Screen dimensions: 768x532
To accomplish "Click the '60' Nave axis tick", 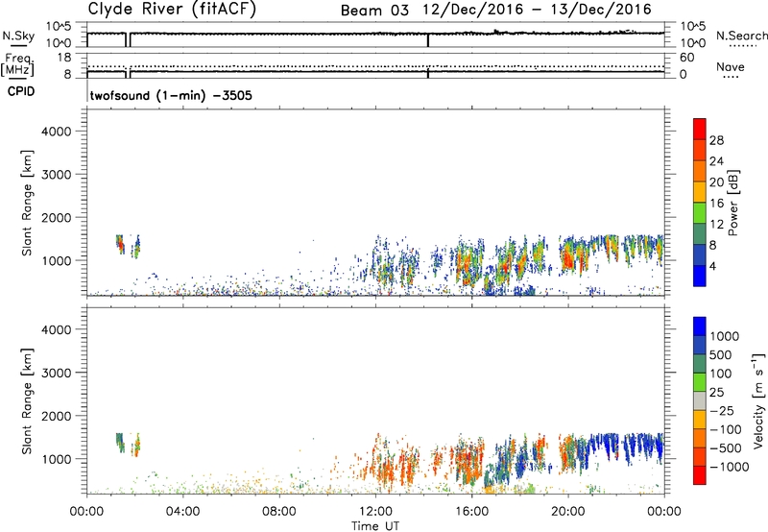I will pos(687,58).
